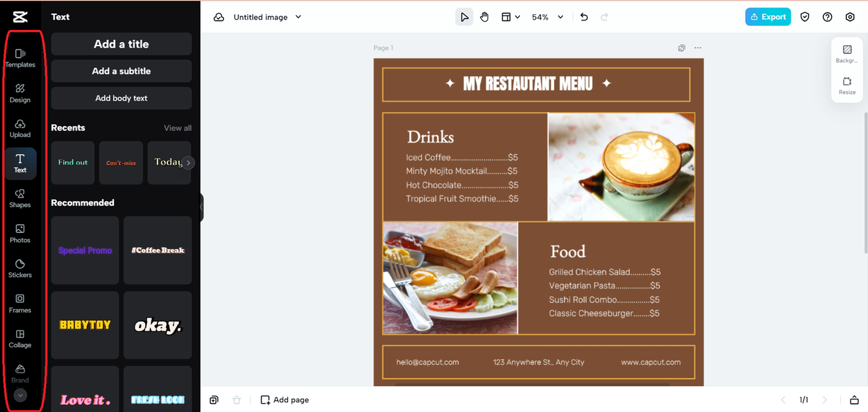Open the pages overview icon bottom right
The width and height of the screenshot is (868, 412).
854,400
